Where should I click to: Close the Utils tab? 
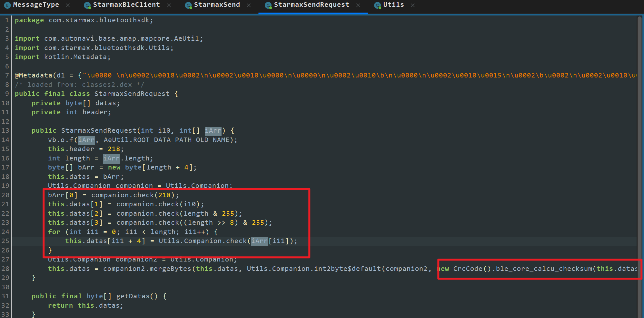pos(413,5)
